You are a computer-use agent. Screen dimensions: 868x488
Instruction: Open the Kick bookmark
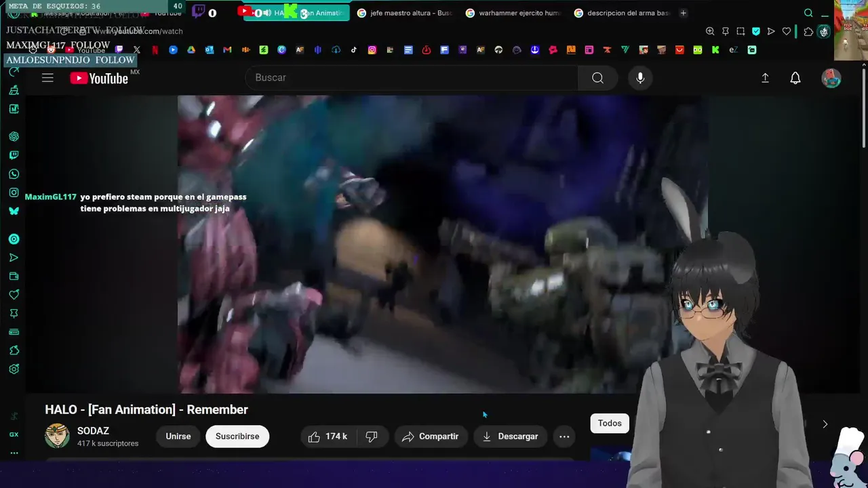[x=715, y=50]
